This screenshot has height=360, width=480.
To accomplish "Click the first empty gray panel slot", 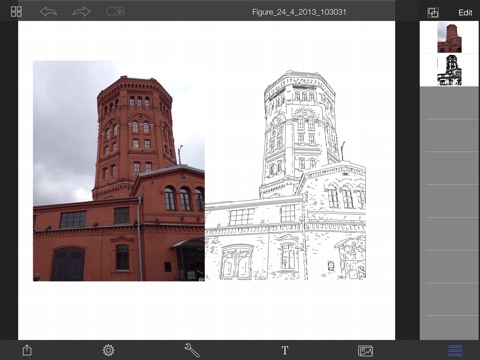I will (449, 103).
